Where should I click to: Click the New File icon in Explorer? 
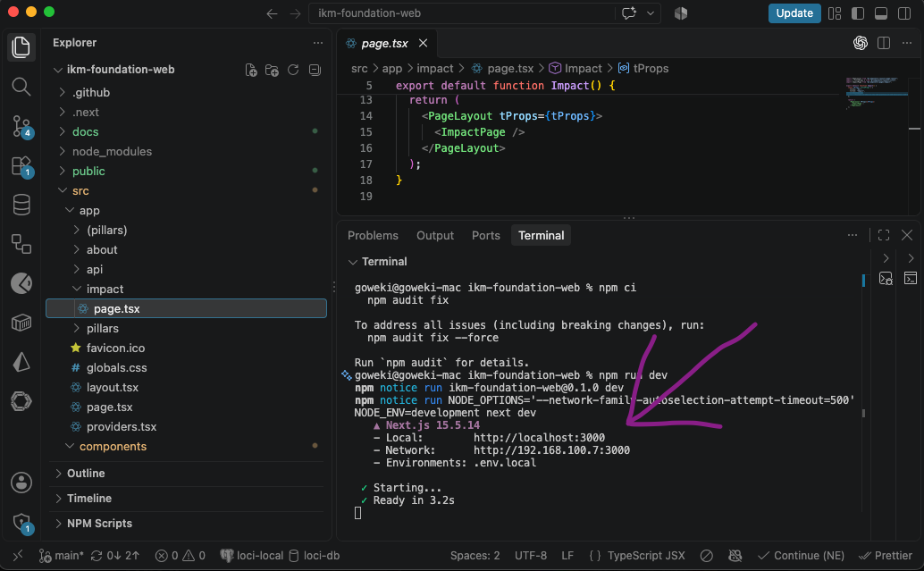[x=251, y=70]
